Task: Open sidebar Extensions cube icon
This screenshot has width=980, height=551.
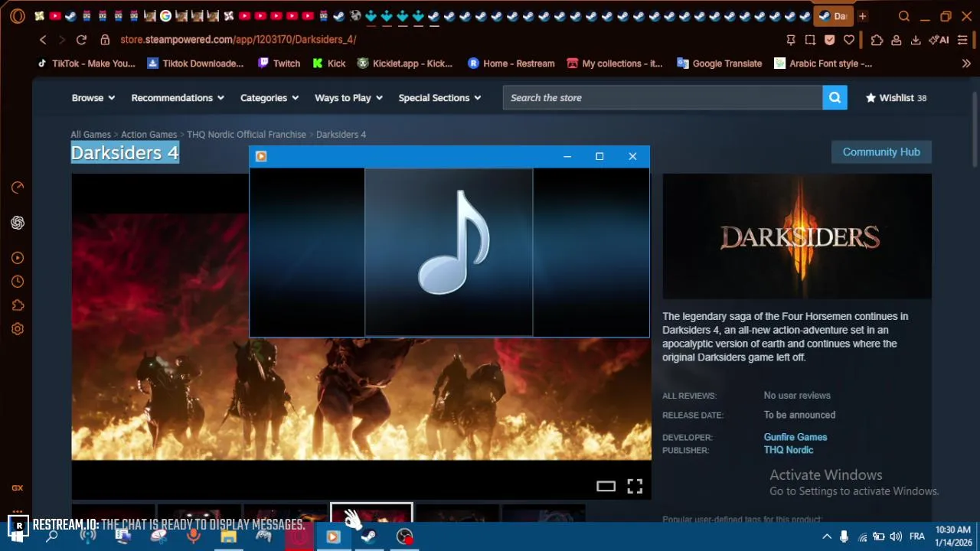Action: point(18,305)
